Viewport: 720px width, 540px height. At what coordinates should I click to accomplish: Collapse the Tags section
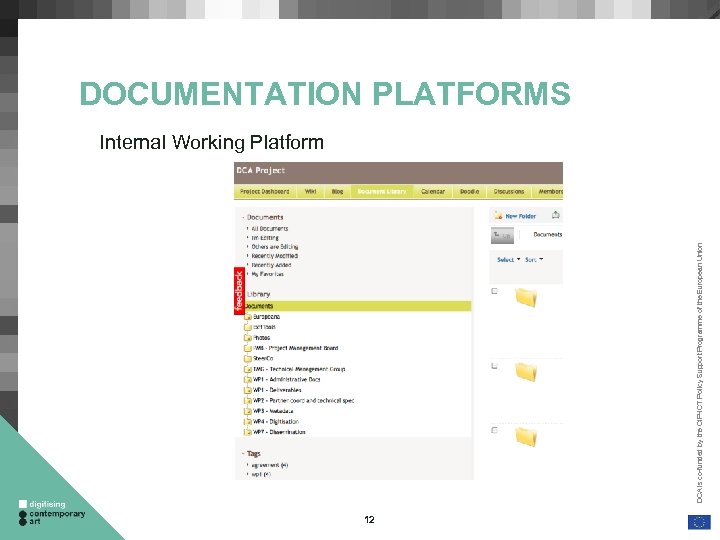click(x=251, y=454)
